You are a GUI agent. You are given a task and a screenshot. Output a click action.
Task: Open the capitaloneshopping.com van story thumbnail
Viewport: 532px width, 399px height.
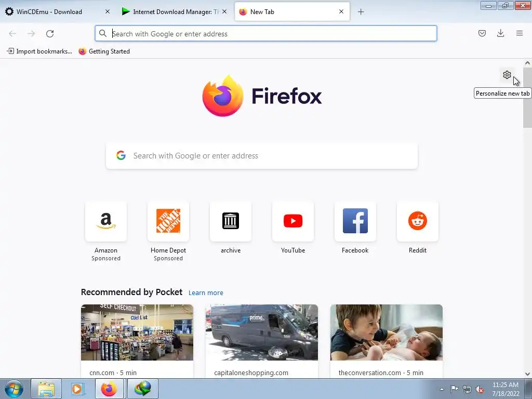(262, 332)
